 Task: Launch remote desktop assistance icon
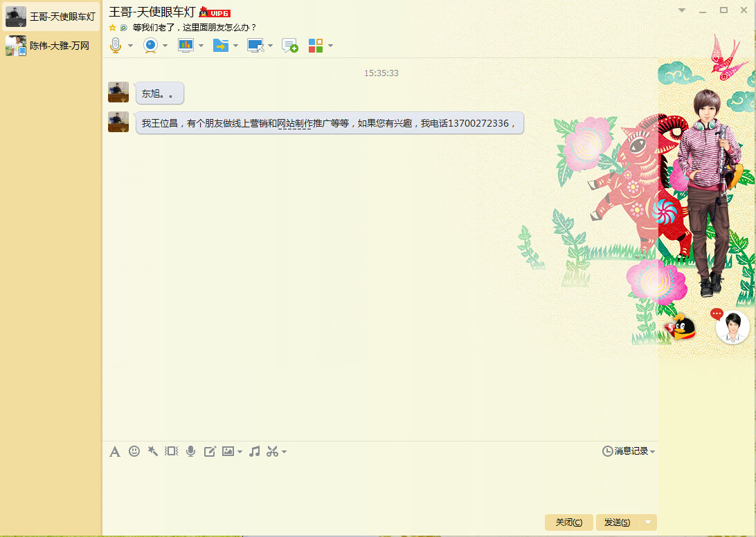point(255,45)
